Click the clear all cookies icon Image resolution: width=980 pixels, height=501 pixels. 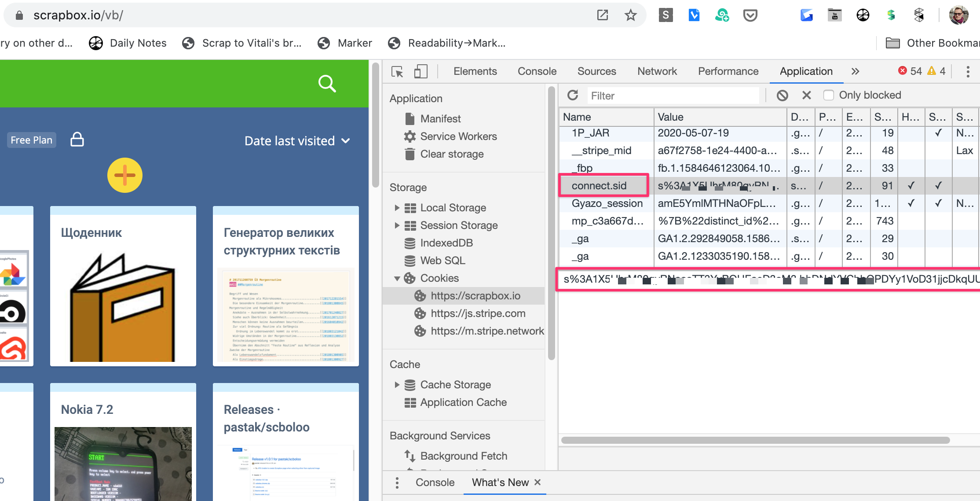pos(782,95)
